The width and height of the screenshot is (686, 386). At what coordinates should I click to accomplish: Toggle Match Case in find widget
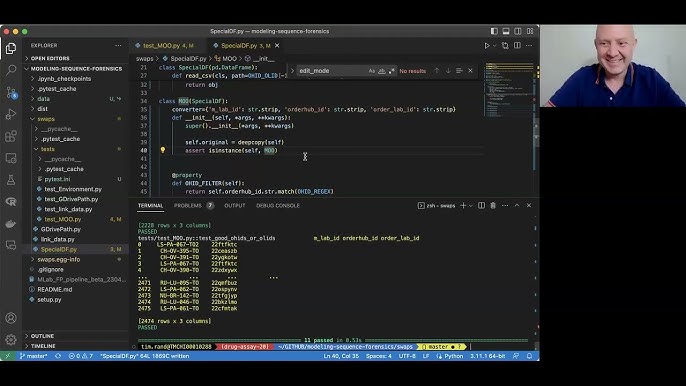[x=371, y=71]
